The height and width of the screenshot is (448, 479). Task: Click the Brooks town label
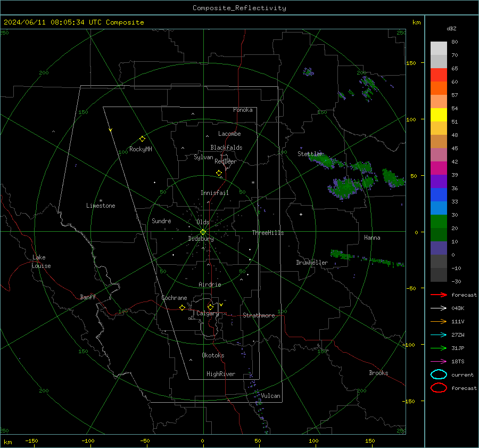[x=378, y=373]
